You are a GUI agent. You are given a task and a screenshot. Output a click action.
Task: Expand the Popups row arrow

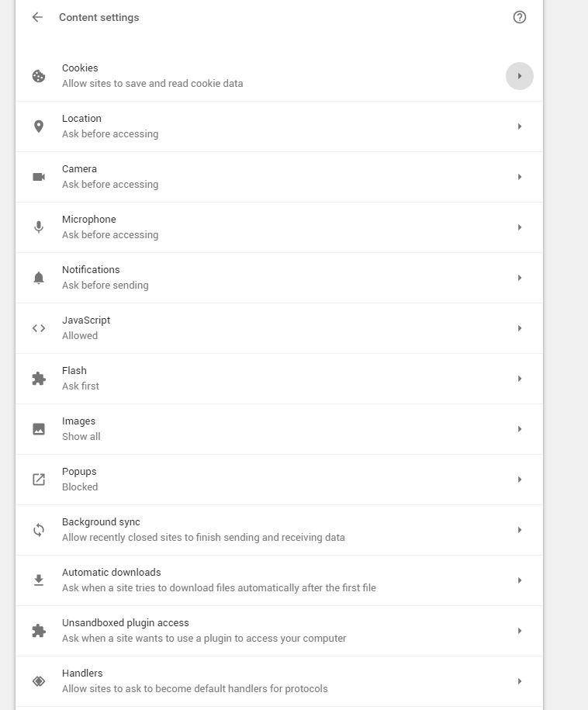point(519,479)
